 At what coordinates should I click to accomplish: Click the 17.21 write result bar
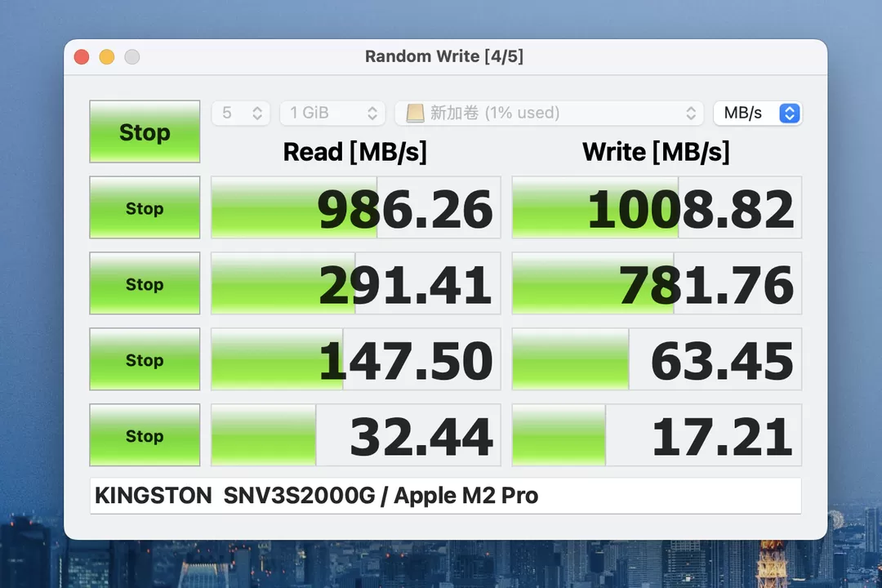click(657, 435)
